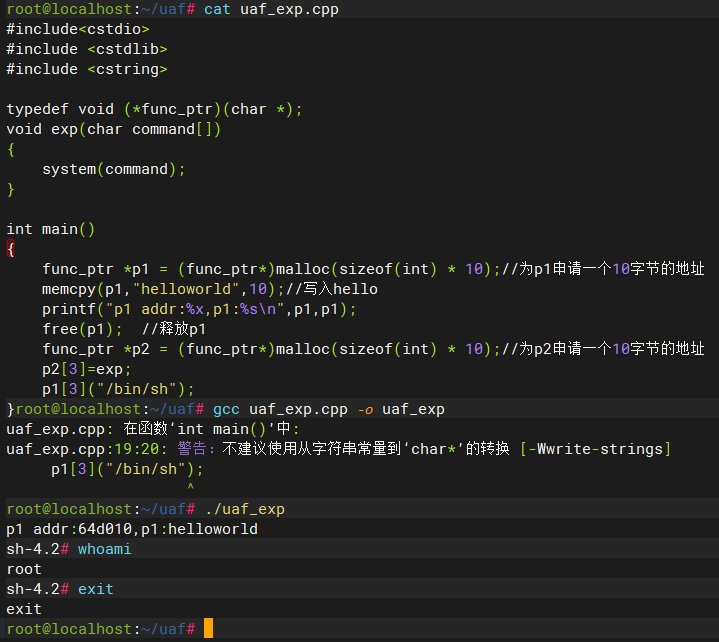This screenshot has height=642, width=719.
Task: Click the 'whoami' command text
Action: pyautogui.click(x=105, y=549)
